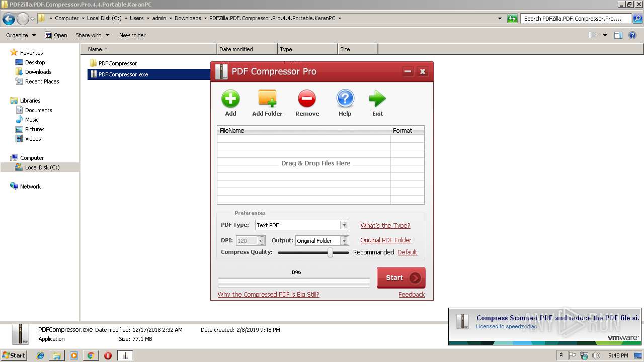
Task: Minimize the PDF Compressor Pro window
Action: [408, 71]
